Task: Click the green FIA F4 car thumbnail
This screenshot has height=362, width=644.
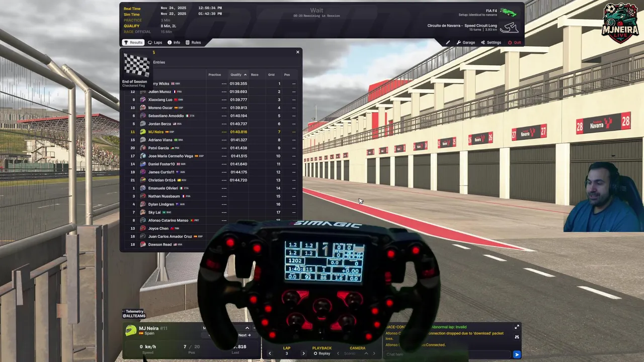Action: pos(508,12)
